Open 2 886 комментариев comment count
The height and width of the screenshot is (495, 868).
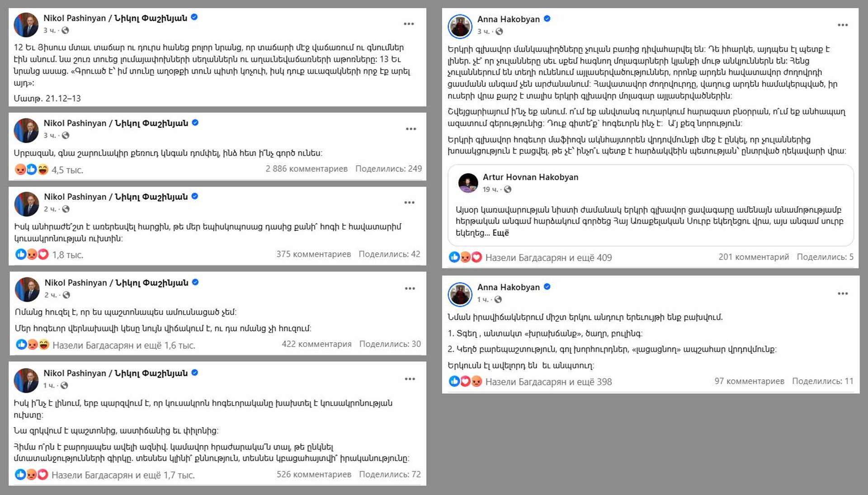tap(307, 169)
